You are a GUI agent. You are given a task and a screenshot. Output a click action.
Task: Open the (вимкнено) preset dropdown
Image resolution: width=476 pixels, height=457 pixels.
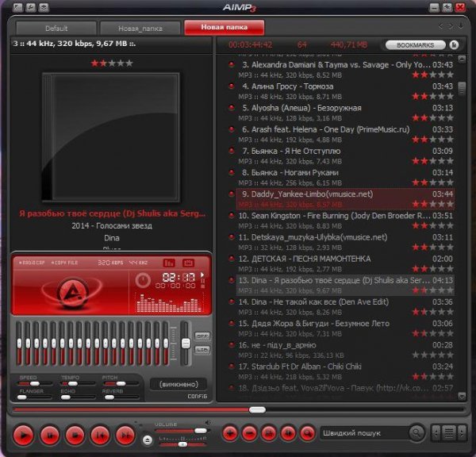(178, 385)
